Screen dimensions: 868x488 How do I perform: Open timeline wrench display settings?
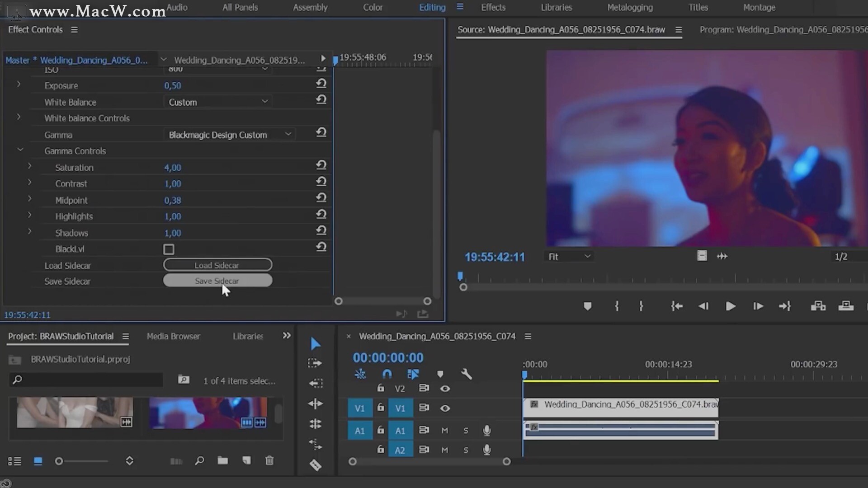coord(467,374)
